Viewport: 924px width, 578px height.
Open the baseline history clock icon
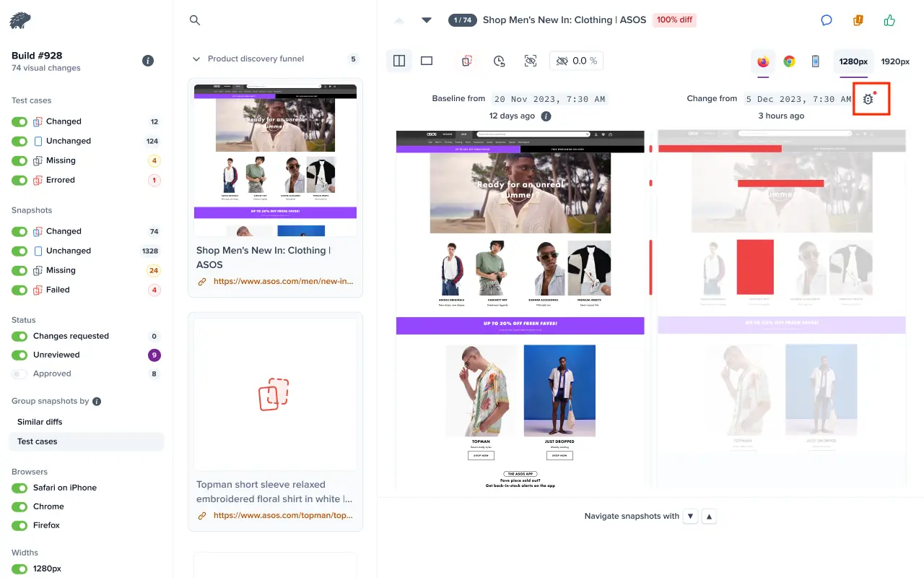point(499,61)
